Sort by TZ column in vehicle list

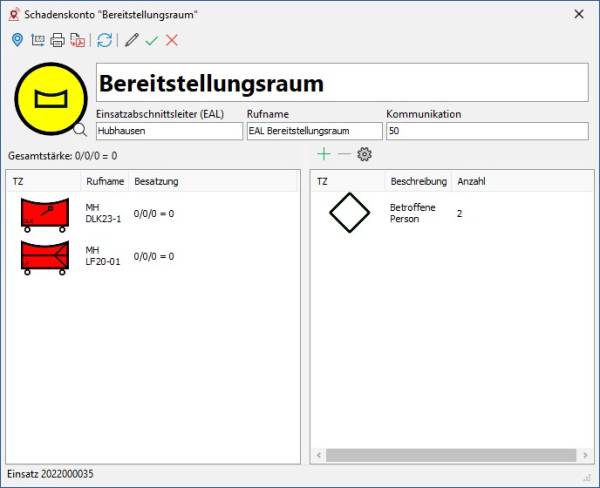coord(44,181)
